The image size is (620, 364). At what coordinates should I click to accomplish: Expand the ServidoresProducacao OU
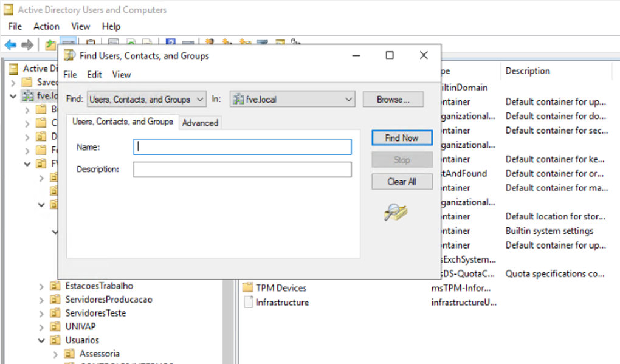[x=41, y=300]
